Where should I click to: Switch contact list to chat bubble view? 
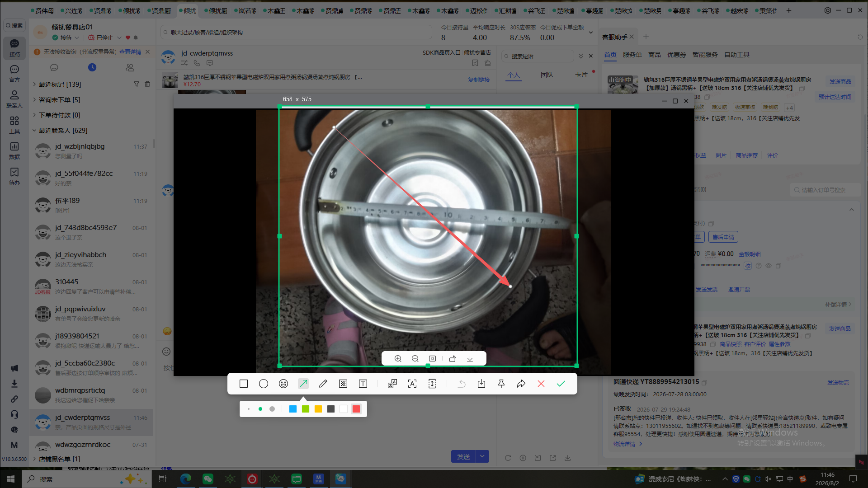pyautogui.click(x=54, y=67)
